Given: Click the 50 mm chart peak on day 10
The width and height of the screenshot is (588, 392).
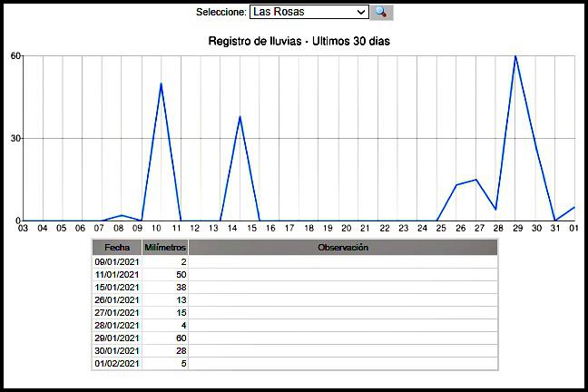Looking at the screenshot, I should pyautogui.click(x=161, y=83).
